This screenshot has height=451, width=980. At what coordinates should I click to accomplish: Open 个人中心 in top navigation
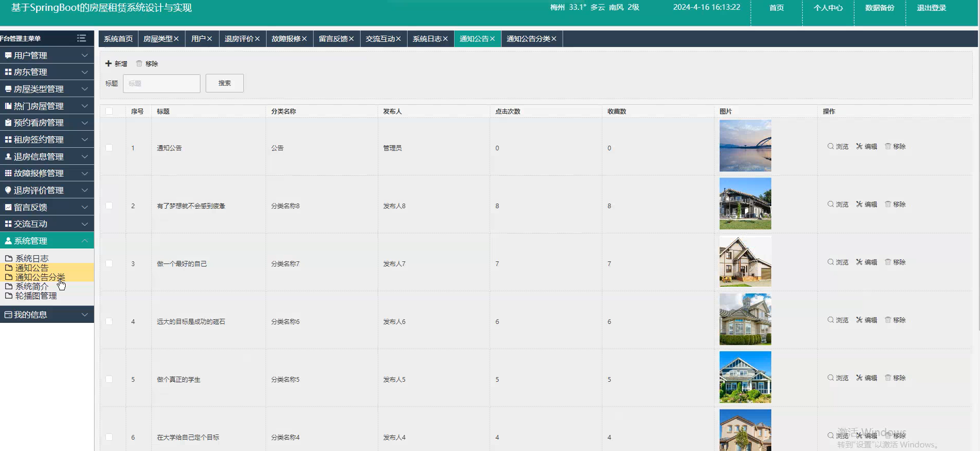pos(828,8)
